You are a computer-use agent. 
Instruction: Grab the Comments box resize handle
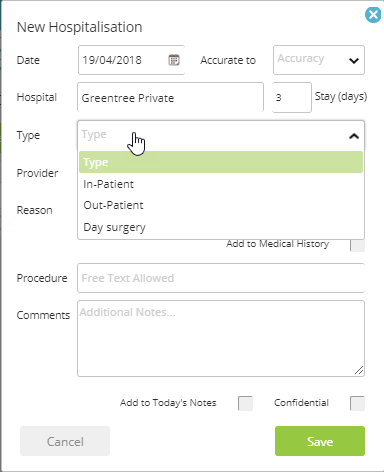click(359, 370)
